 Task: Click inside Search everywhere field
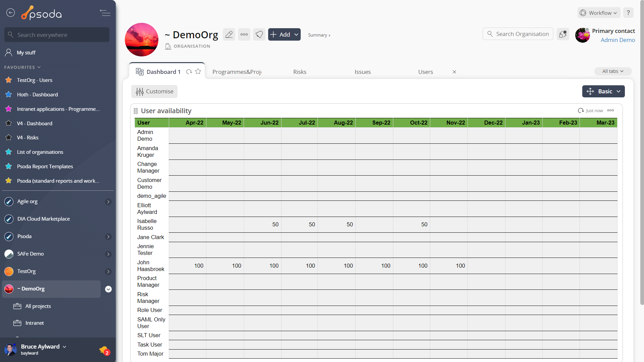tap(57, 35)
